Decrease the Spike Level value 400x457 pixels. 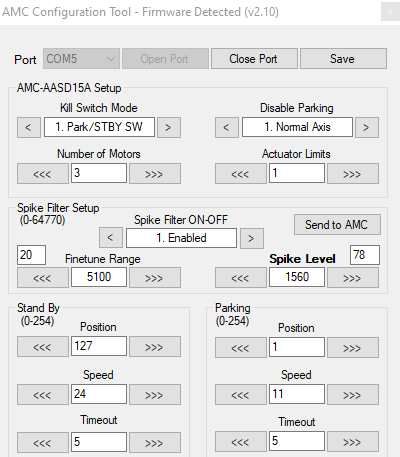coord(241,277)
